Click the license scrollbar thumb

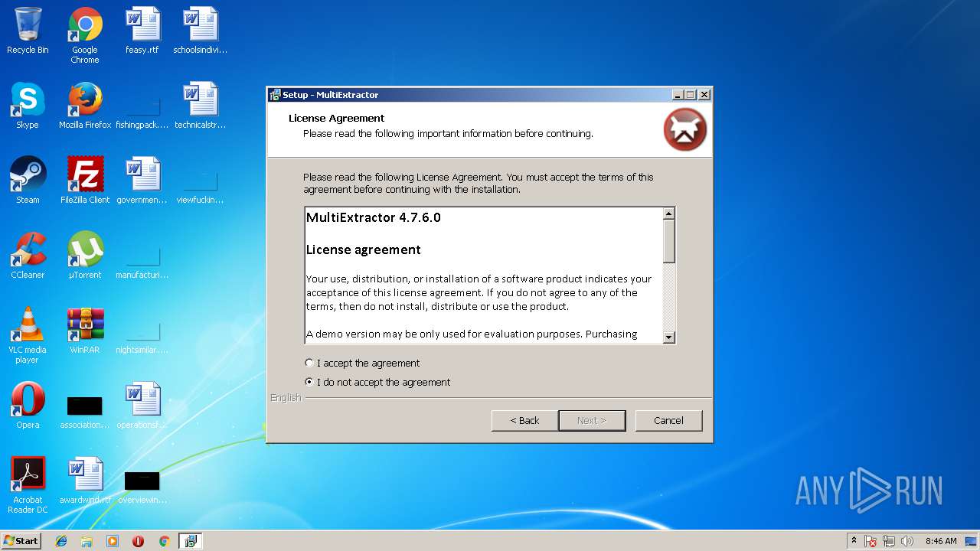pyautogui.click(x=668, y=241)
